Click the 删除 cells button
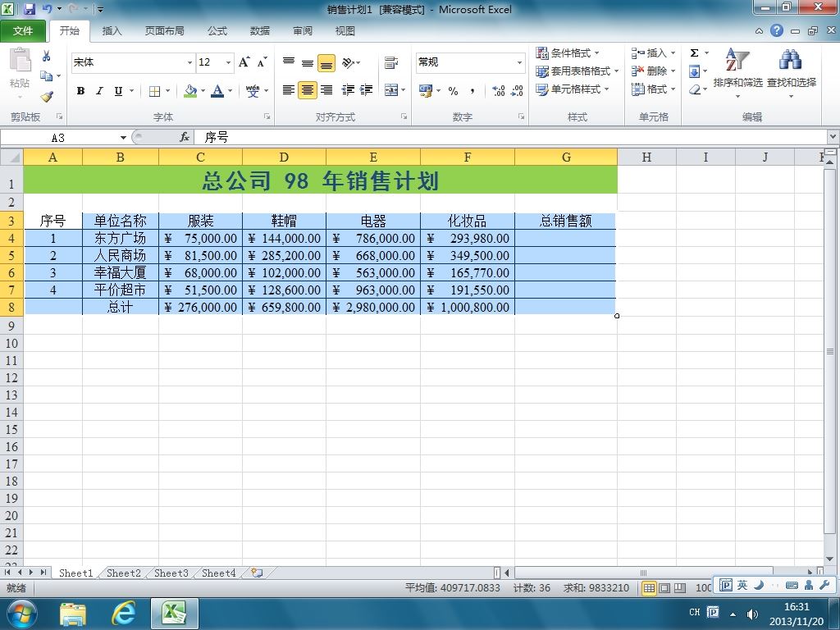 pos(652,71)
